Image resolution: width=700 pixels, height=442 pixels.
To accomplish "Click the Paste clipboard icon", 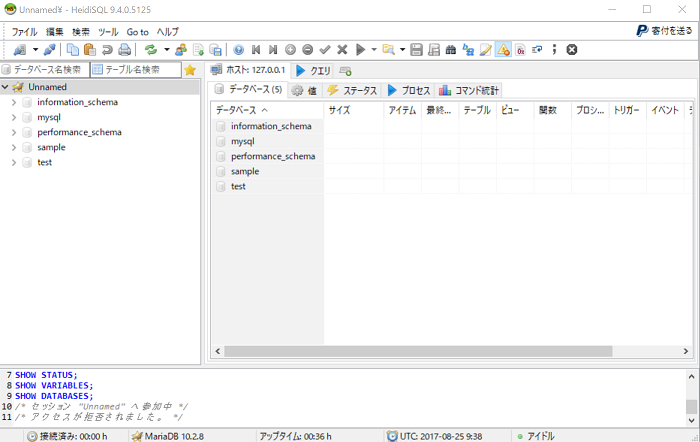I will tap(90, 50).
